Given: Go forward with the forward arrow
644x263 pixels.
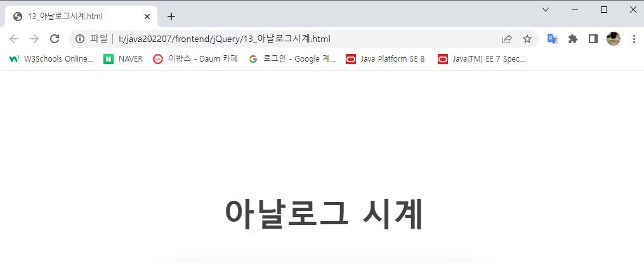Looking at the screenshot, I should point(34,39).
